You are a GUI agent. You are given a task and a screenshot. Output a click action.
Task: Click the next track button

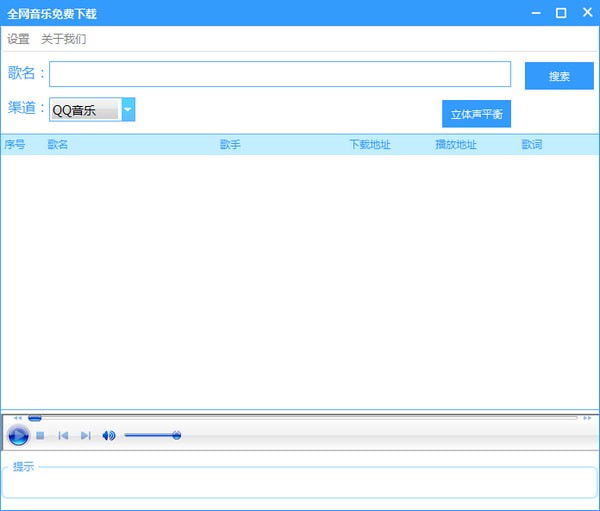[x=86, y=436]
